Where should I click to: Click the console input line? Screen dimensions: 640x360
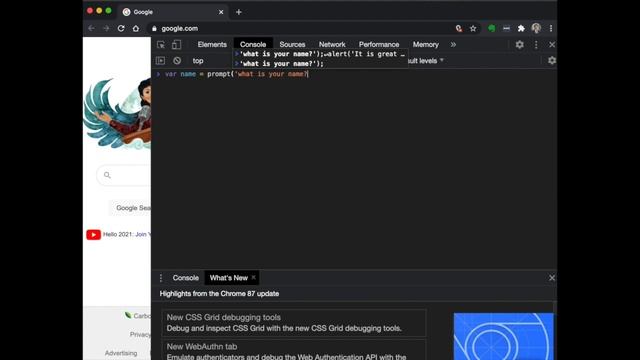coord(353,74)
